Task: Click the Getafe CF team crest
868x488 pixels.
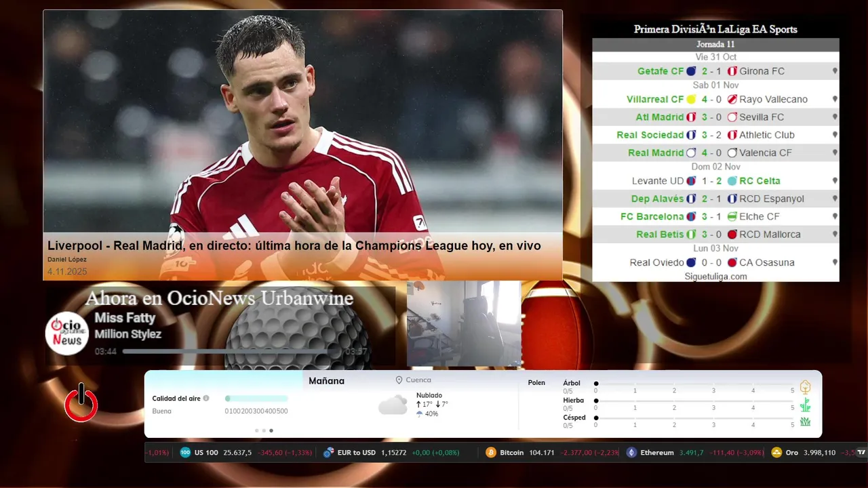Action: point(691,71)
